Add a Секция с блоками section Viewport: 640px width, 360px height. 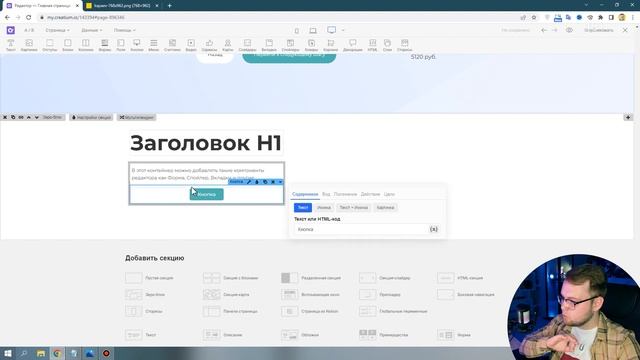231,278
